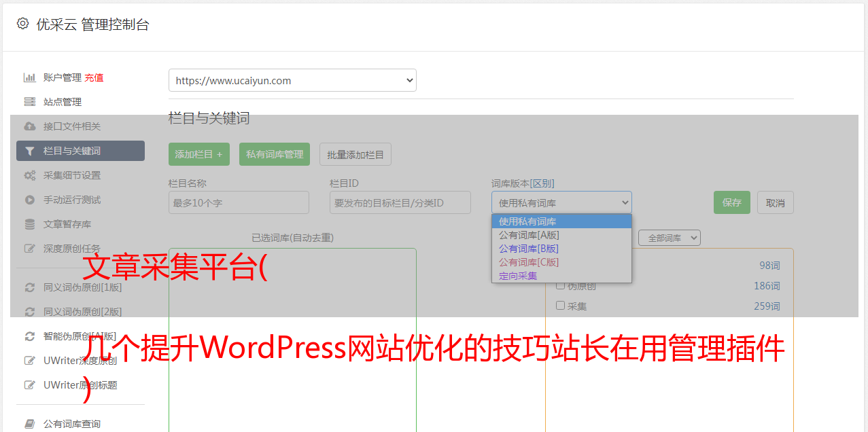
Task: Click the 98词 count
Action: click(x=769, y=266)
